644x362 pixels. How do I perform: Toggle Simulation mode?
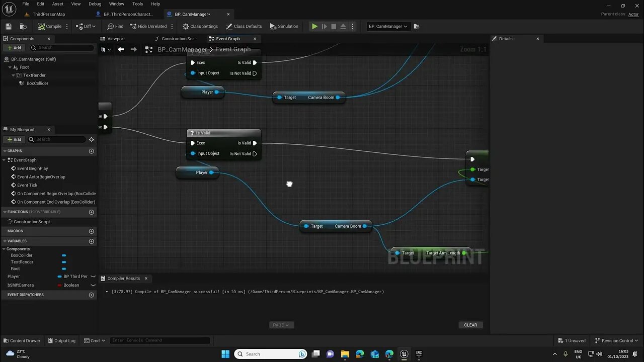(284, 26)
